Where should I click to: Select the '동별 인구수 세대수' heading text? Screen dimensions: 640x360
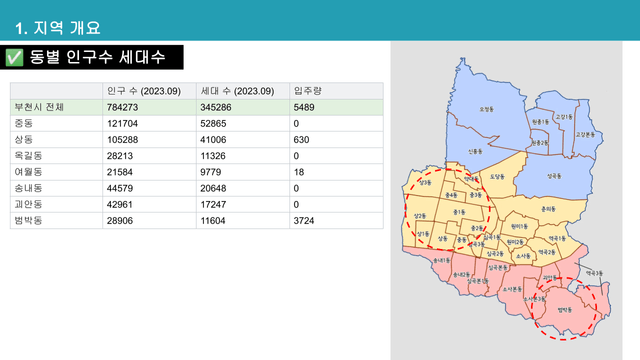tap(97, 57)
